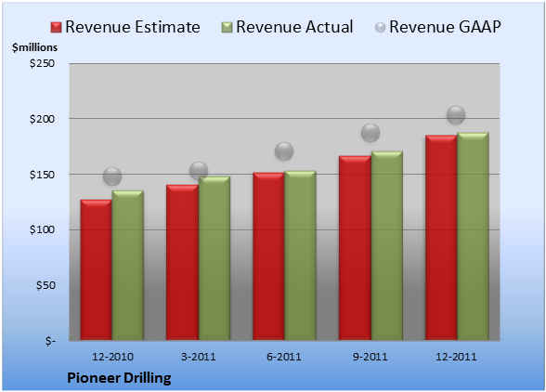Select the green actual bar for 6-2011
This screenshot has width=546, height=392.
[300, 255]
